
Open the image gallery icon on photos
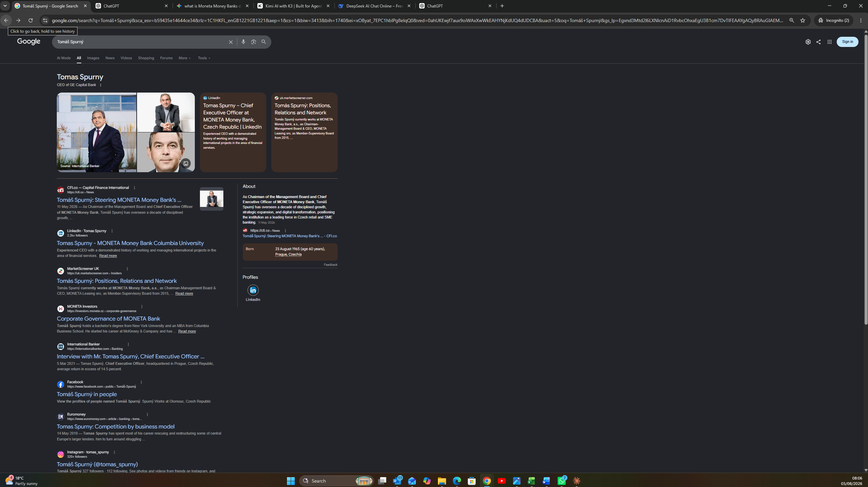(x=186, y=163)
